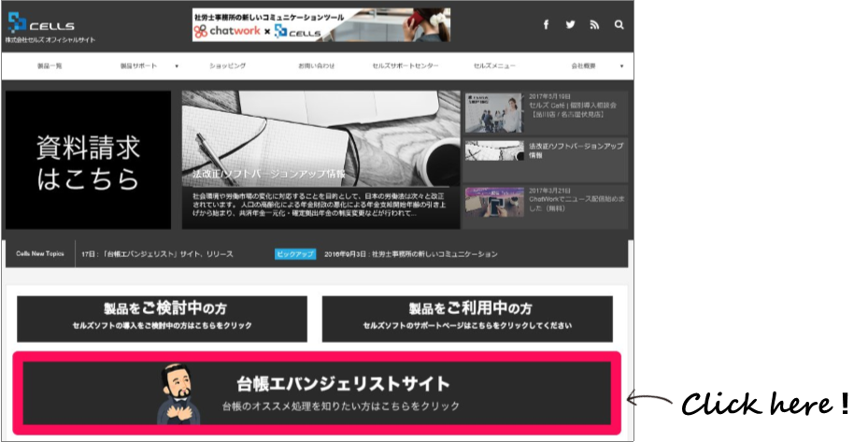This screenshot has width=868, height=442.
Task: Open the sidebar 法改正 article thumbnail
Action: (x=493, y=150)
